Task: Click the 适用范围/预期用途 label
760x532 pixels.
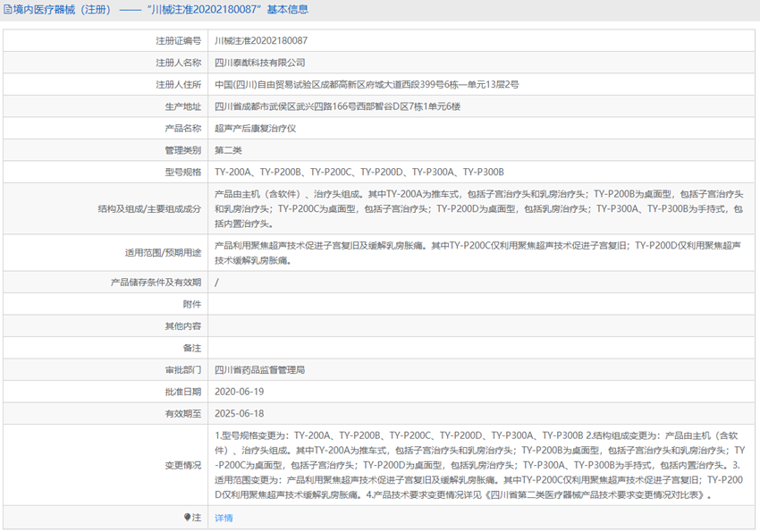Action: (x=163, y=252)
